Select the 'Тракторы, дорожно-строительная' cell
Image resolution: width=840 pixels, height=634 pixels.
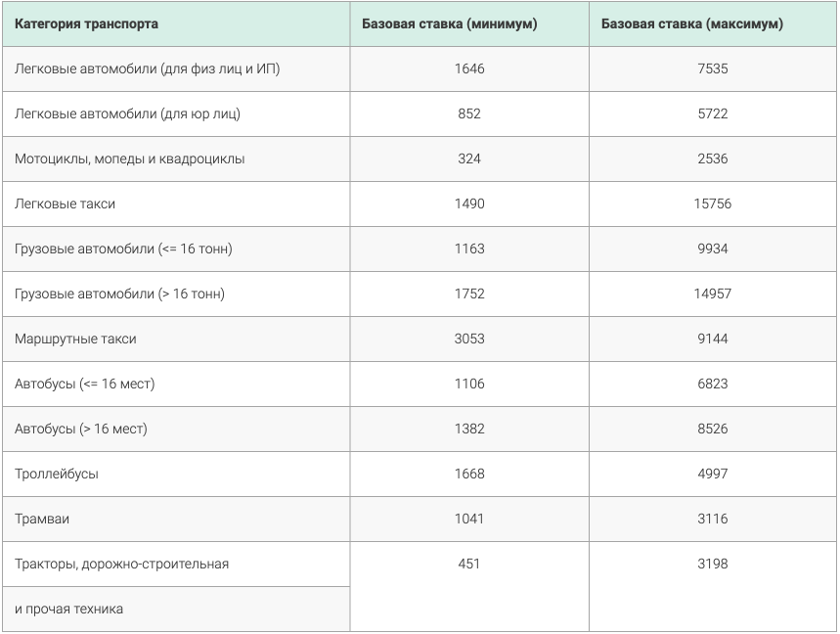coord(176,564)
